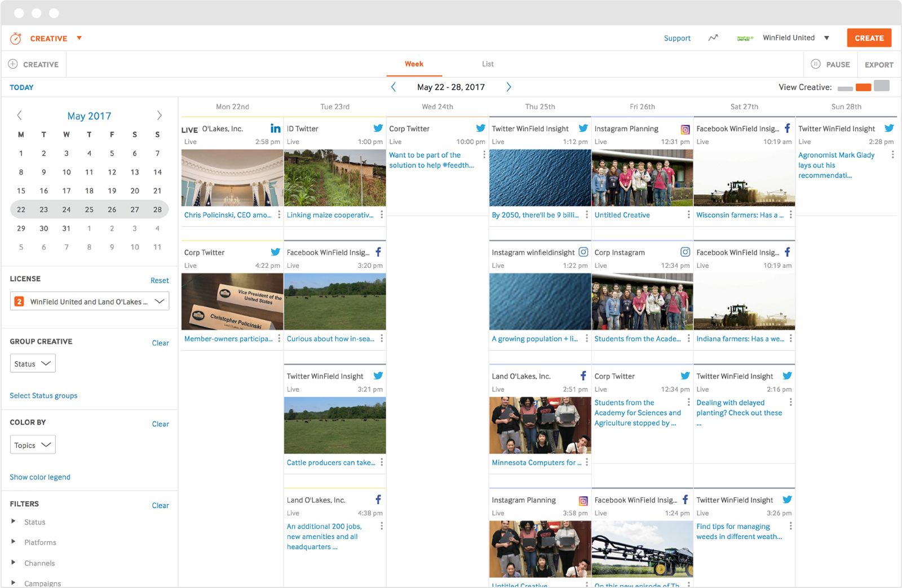Click Facebook icon on Land O'Lakes 2:51 pm card

(583, 375)
